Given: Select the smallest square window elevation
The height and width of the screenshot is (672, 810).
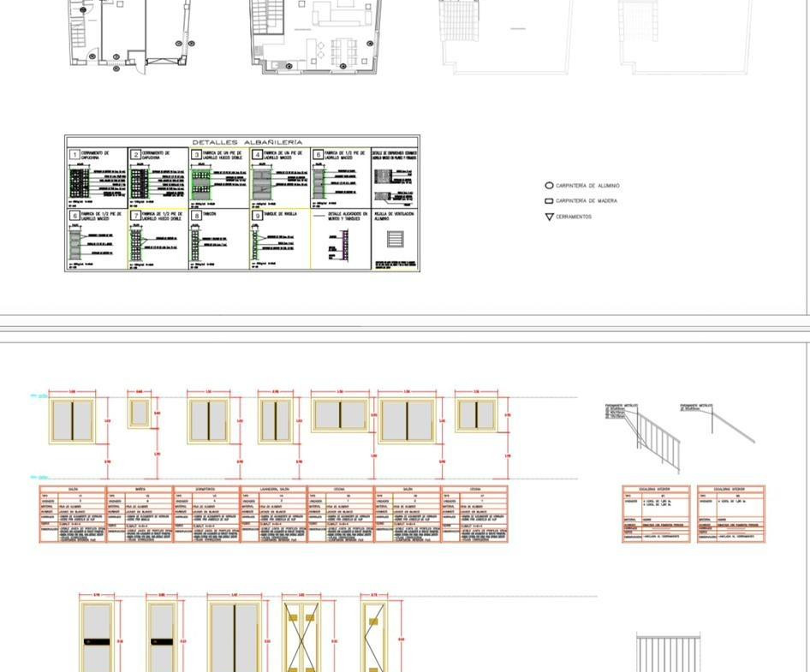Looking at the screenshot, I should pos(139,413).
